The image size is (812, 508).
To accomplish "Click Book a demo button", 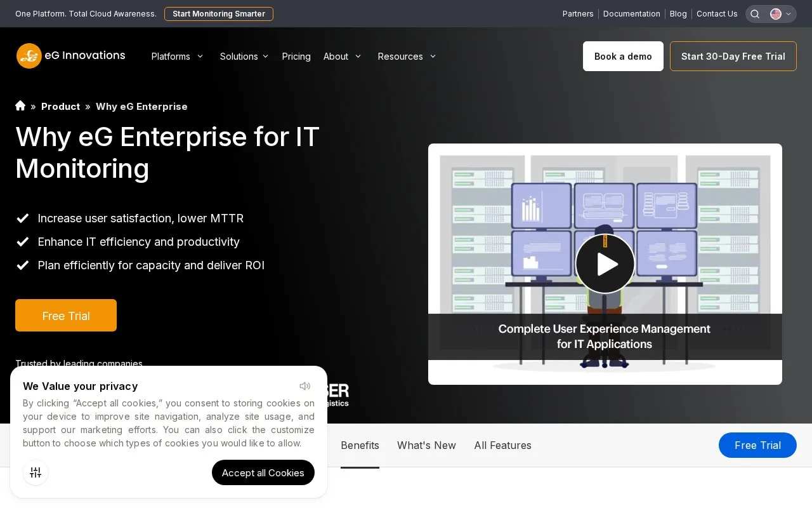I will (623, 57).
